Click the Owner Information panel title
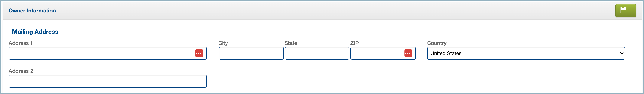 coord(32,11)
